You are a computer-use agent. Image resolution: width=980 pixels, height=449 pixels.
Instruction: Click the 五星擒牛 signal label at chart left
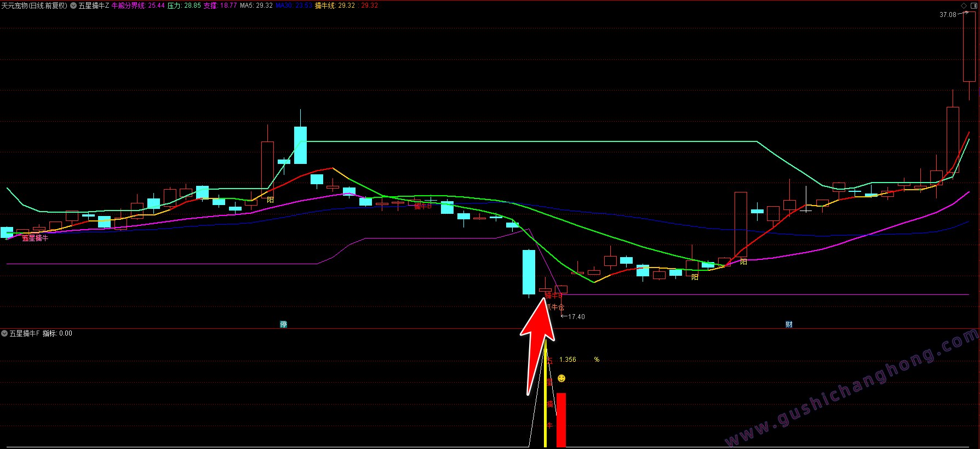[35, 238]
